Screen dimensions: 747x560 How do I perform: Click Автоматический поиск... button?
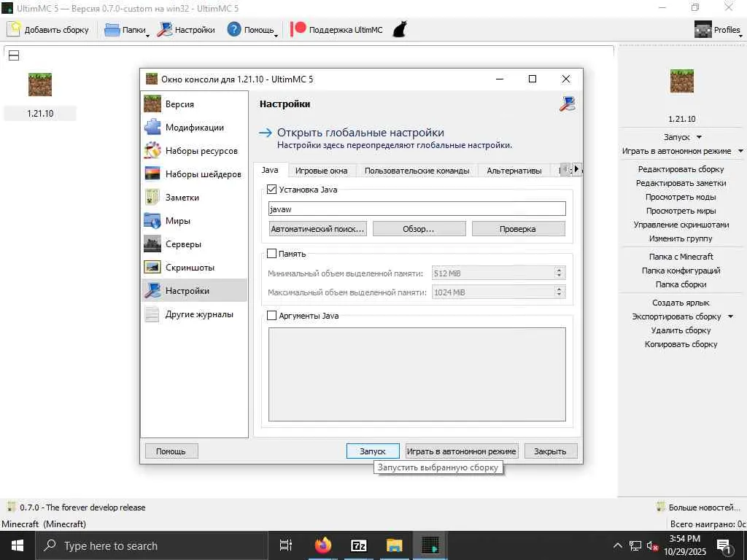point(318,228)
